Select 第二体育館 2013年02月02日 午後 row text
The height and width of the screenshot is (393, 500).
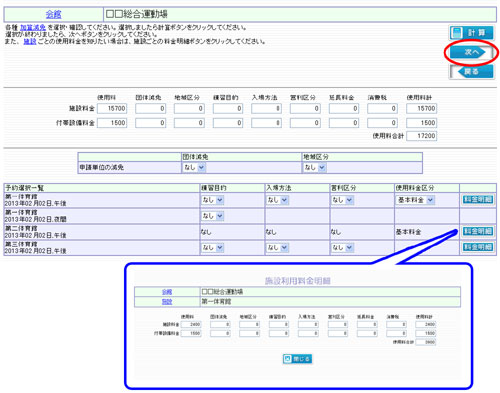coord(35,232)
